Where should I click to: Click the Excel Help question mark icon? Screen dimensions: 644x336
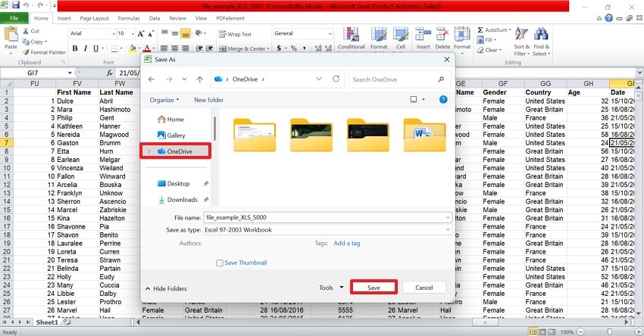[x=608, y=17]
